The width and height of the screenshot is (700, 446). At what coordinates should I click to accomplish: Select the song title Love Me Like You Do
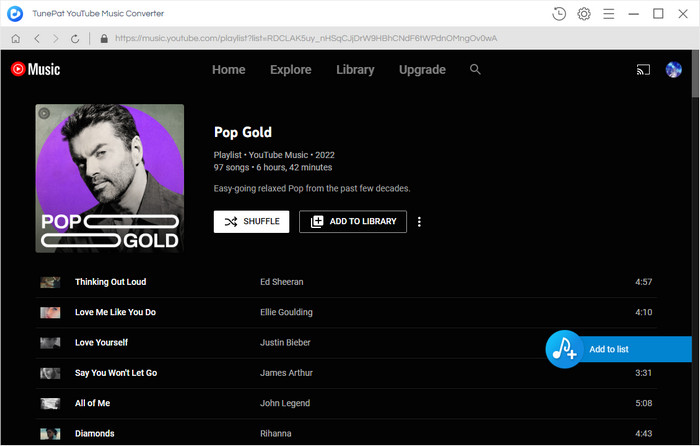point(115,312)
